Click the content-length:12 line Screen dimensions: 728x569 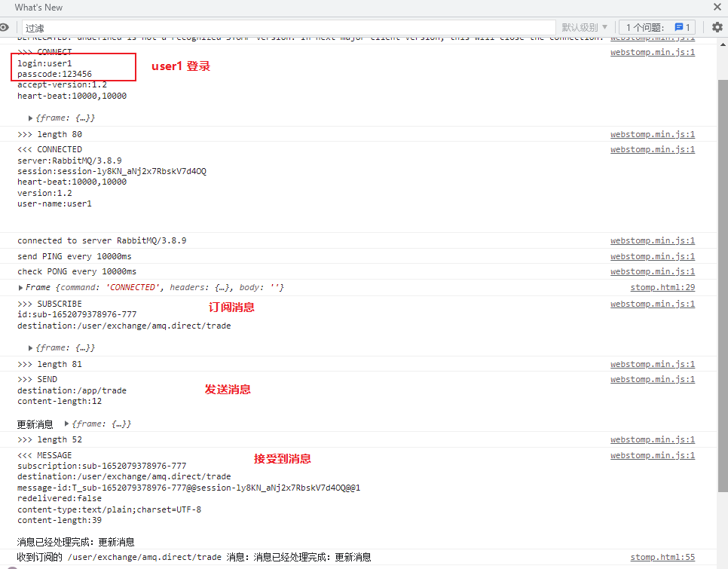point(60,402)
